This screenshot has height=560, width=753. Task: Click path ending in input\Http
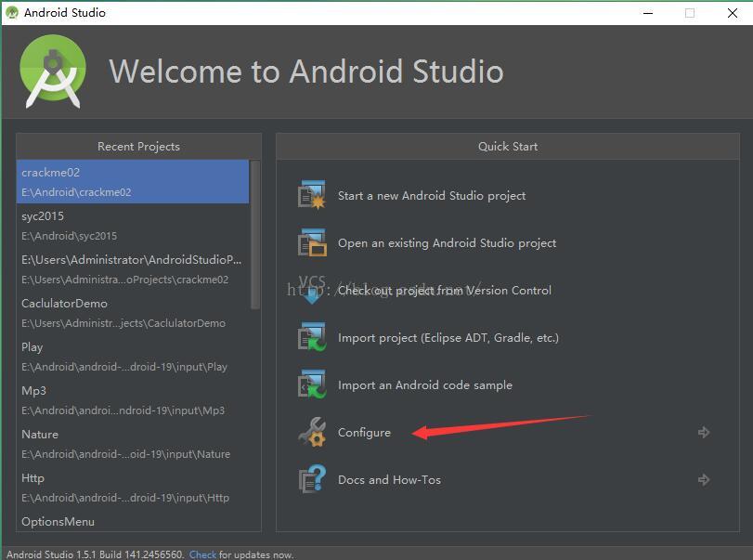pyautogui.click(x=125, y=498)
